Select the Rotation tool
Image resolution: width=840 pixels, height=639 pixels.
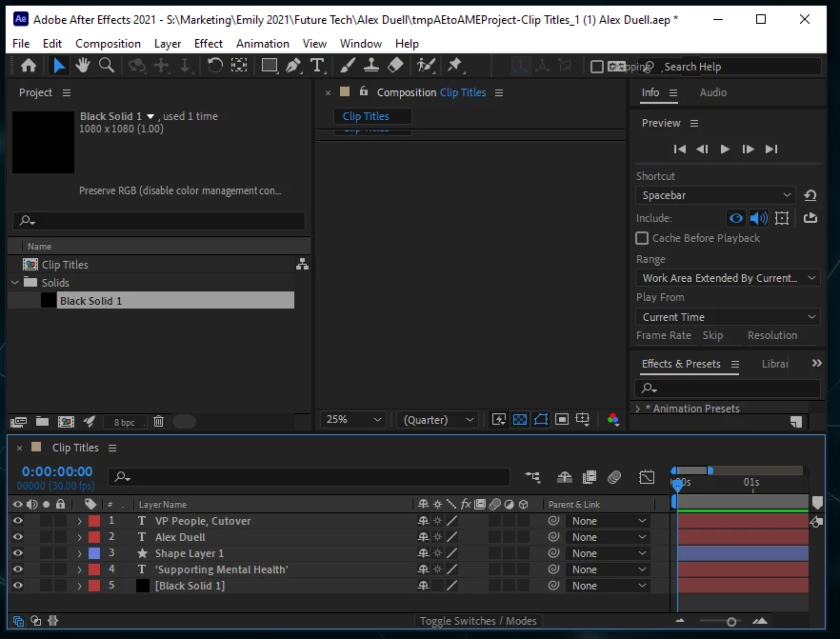point(215,66)
